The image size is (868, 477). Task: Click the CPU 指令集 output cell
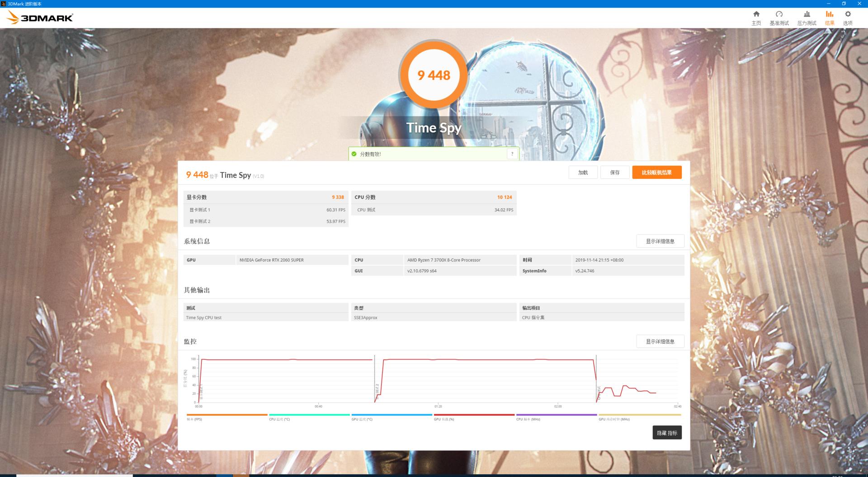602,318
